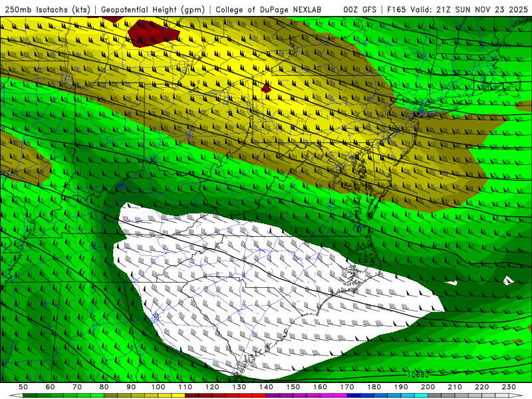Click the legend value '170'
The height and width of the screenshot is (399, 532).
346,387
